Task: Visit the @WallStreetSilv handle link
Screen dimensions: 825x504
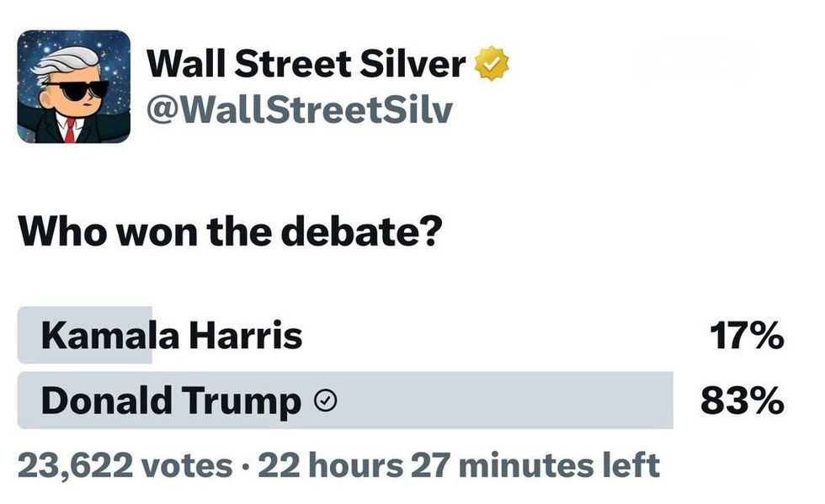Action: pyautogui.click(x=299, y=109)
